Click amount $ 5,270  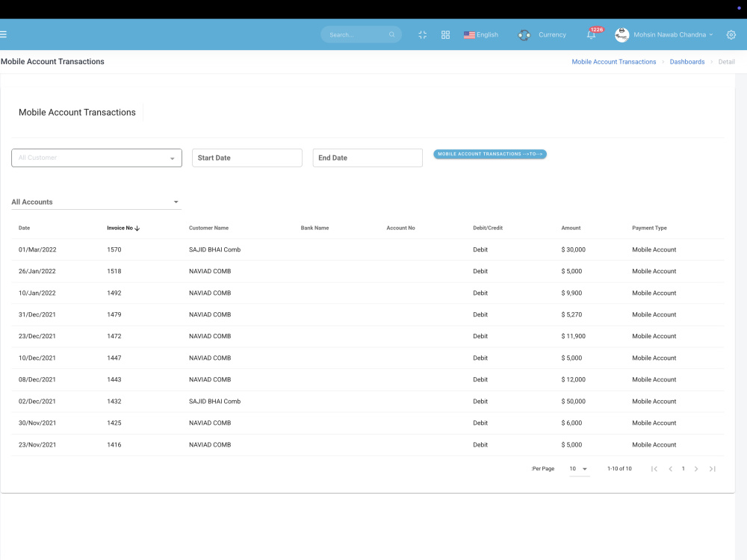(x=571, y=315)
